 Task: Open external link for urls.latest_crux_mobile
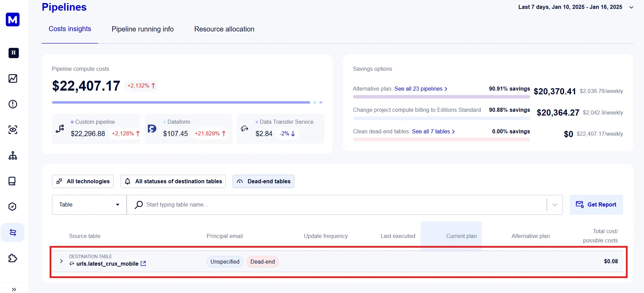[x=143, y=264]
